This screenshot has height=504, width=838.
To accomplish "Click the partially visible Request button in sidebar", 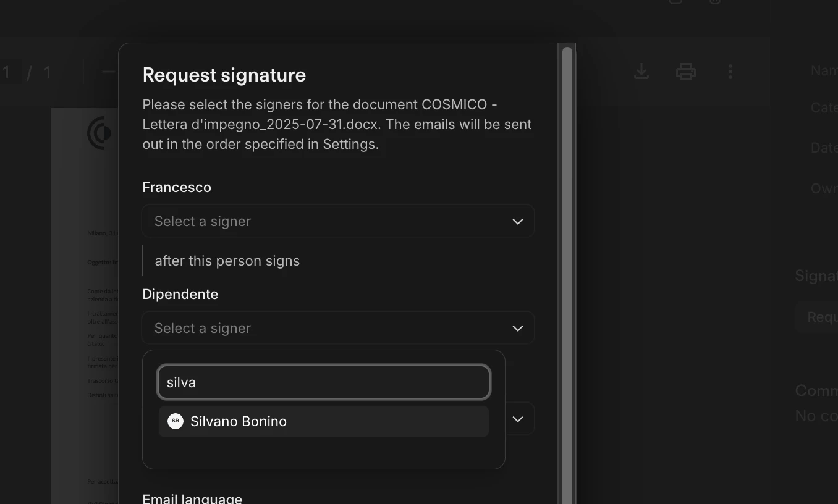I will (817, 317).
